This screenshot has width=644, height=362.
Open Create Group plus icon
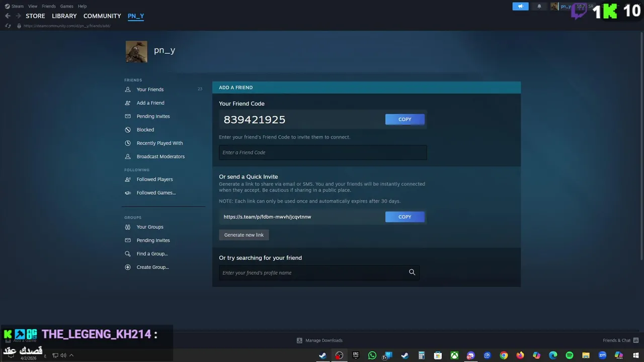[128, 267]
